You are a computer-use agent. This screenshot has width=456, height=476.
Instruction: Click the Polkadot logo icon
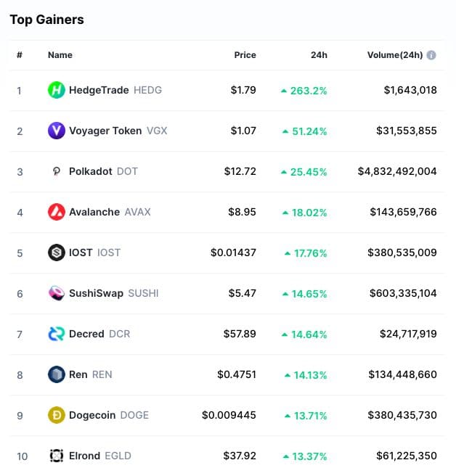57,172
